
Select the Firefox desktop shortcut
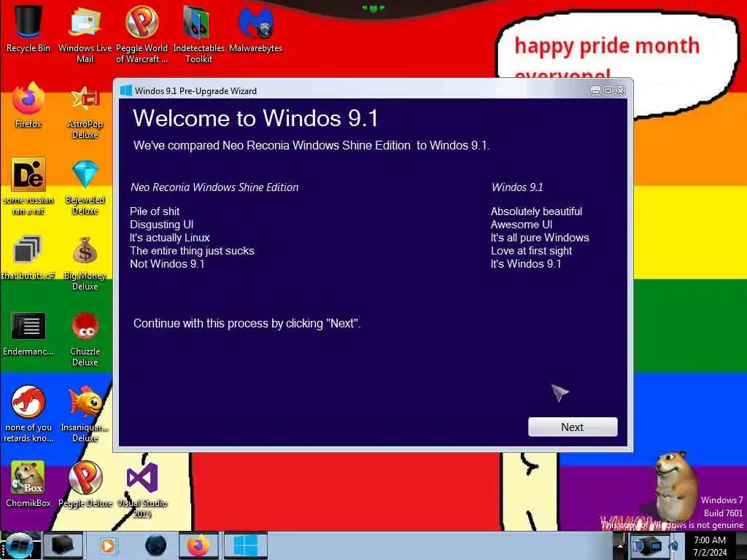coord(28,105)
